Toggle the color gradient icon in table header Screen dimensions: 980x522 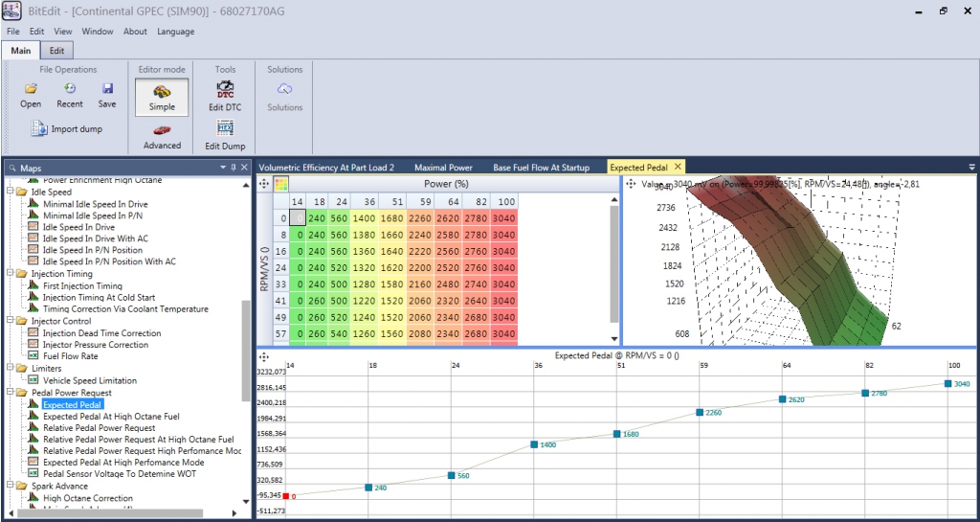click(281, 184)
